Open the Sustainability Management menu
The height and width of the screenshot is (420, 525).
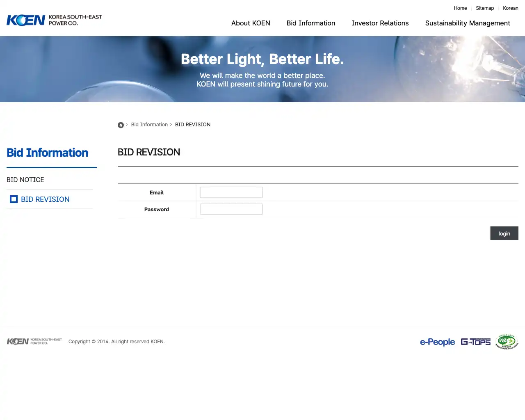click(468, 23)
